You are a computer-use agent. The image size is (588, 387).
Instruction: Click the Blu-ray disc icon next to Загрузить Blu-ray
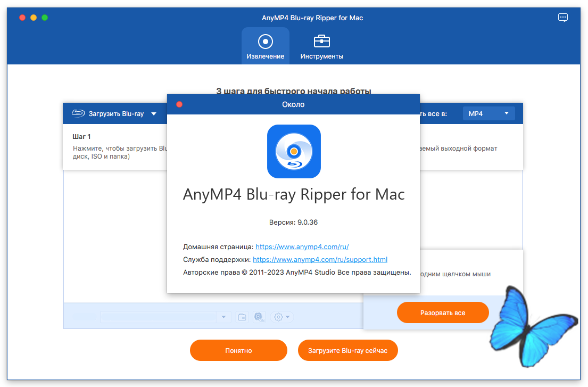tap(78, 113)
